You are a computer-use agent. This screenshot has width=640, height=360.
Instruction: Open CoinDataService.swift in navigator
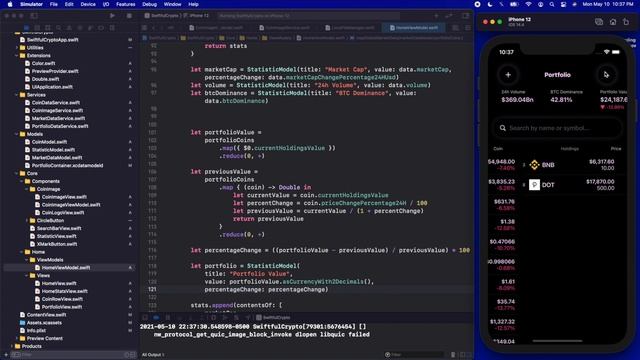click(56, 103)
